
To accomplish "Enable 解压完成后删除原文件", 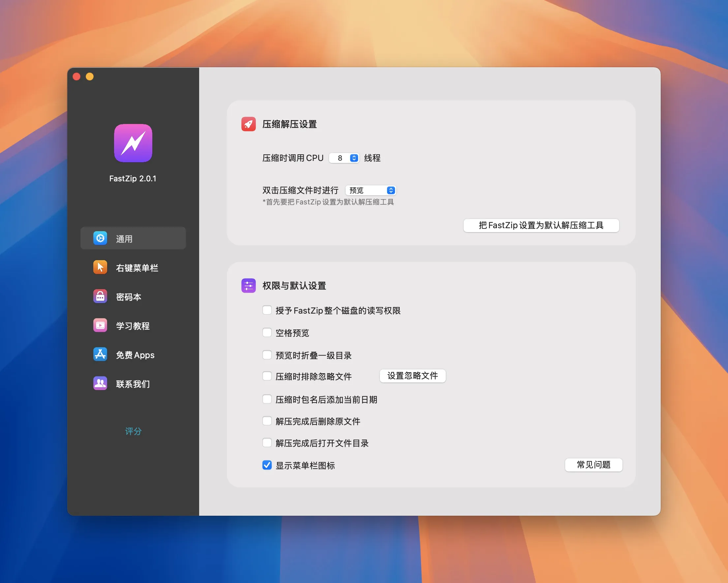I will coord(267,420).
